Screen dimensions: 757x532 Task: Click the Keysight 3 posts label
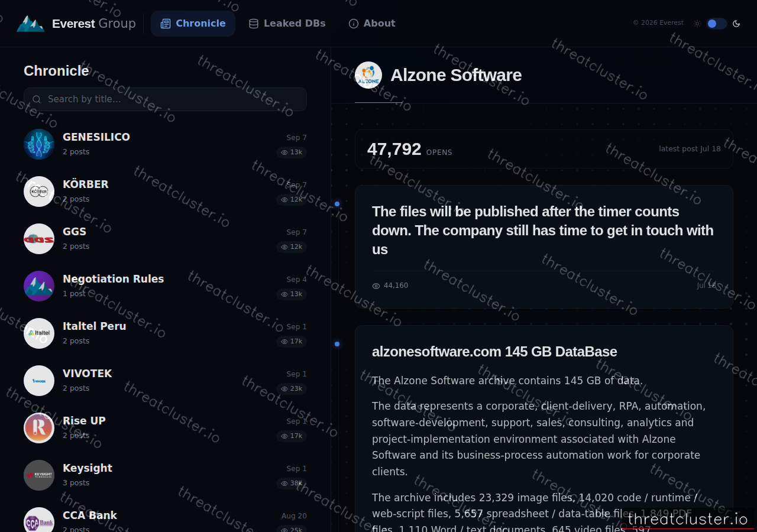[76, 483]
